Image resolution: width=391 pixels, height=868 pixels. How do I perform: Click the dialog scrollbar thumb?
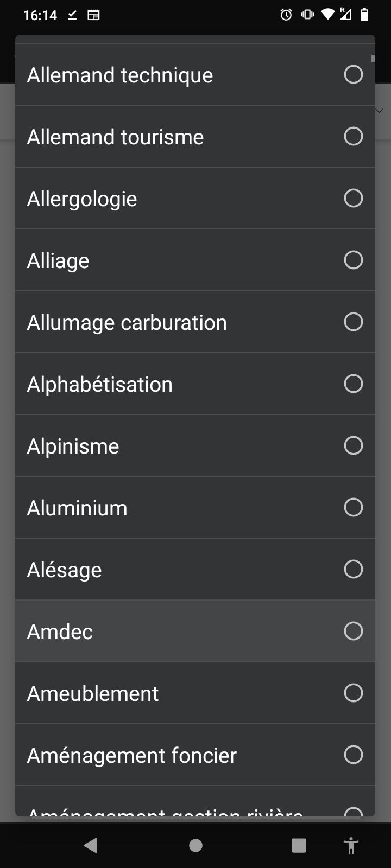tap(373, 59)
